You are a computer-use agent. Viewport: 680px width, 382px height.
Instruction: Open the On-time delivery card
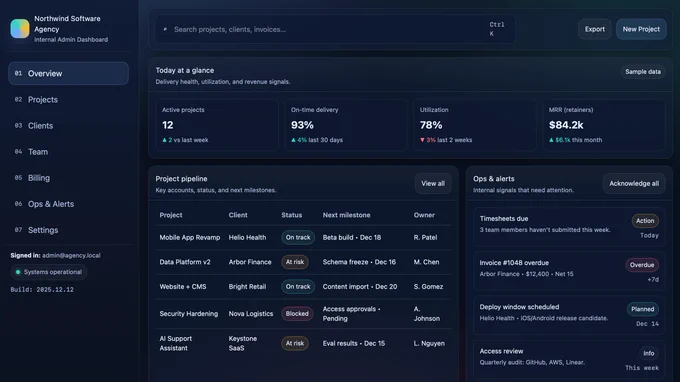pos(346,125)
